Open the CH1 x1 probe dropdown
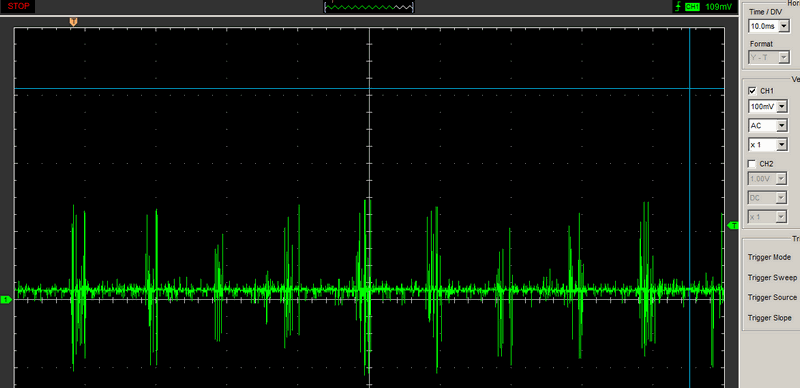 pos(768,145)
